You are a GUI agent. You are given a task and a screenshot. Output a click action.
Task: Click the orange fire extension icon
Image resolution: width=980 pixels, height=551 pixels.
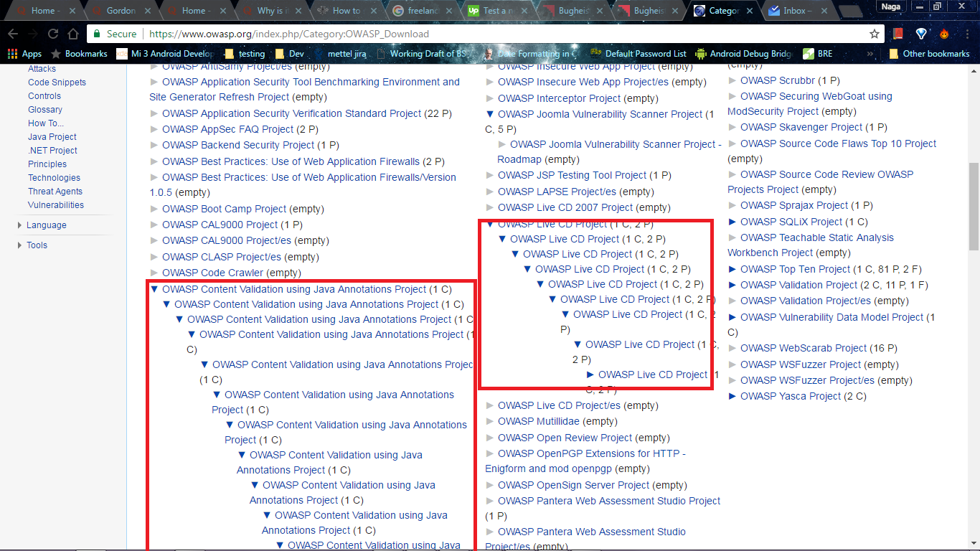[944, 34]
